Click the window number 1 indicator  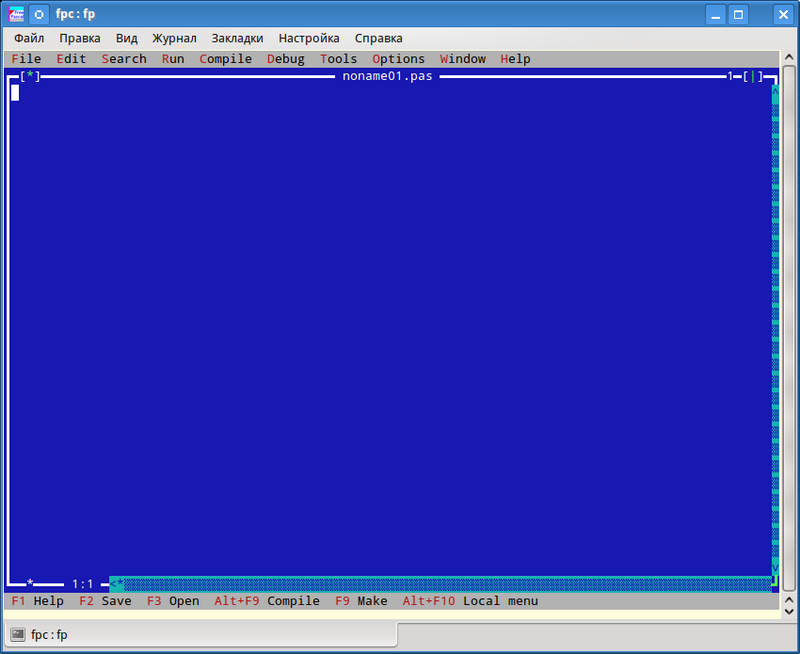[x=730, y=76]
